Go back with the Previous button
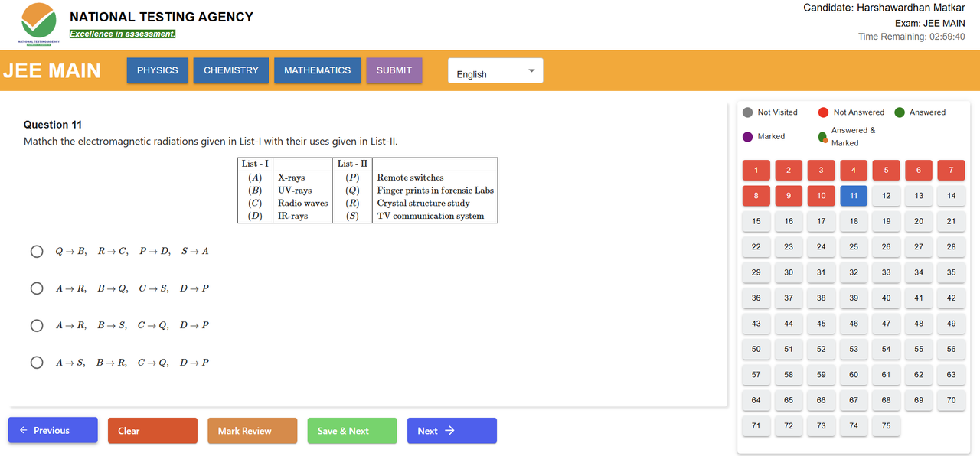The image size is (980, 456). [x=53, y=430]
